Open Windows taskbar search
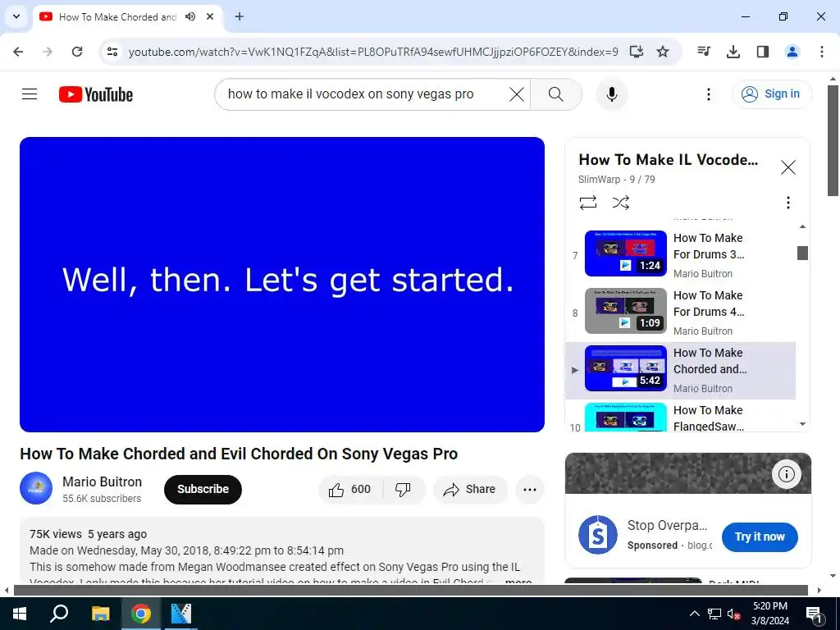Screen dimensions: 840x630 pyautogui.click(x=59, y=614)
